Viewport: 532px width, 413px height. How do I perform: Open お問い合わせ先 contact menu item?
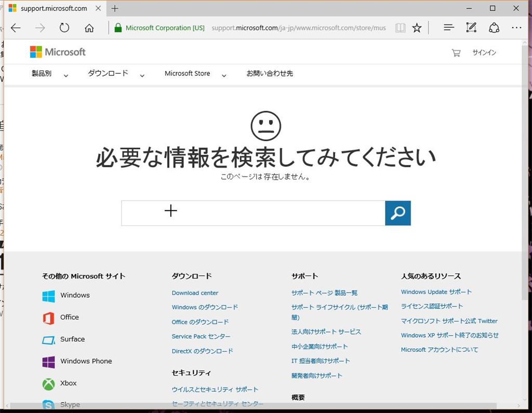click(270, 73)
